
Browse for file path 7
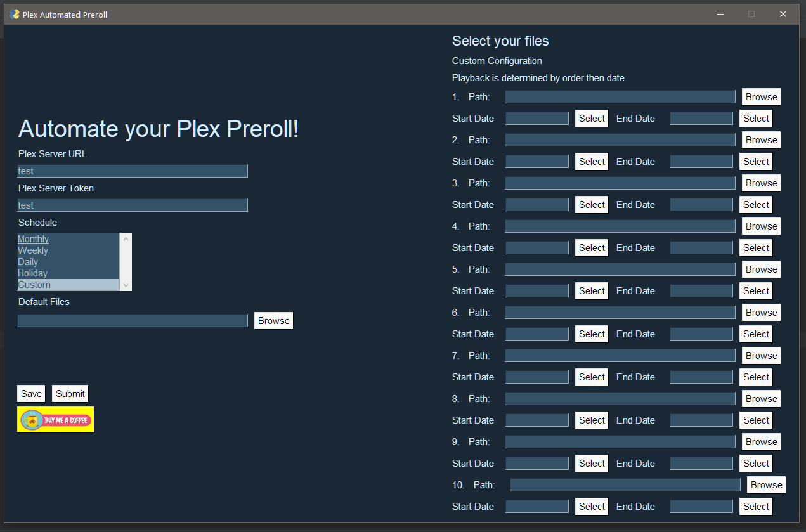(x=761, y=355)
